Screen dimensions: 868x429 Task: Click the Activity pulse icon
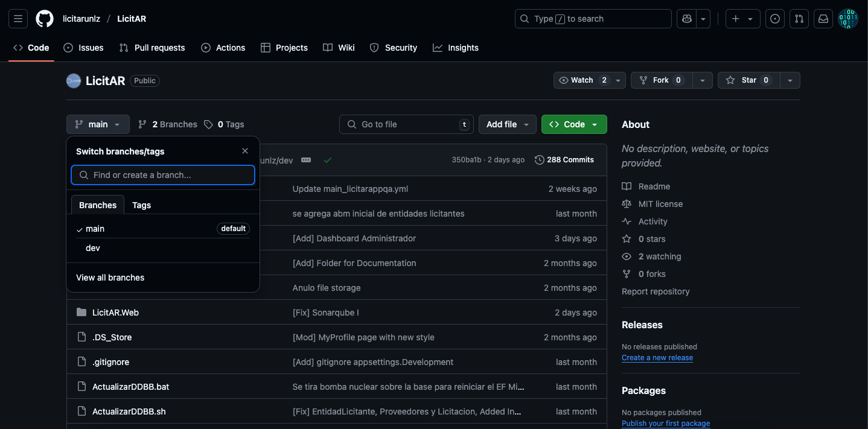pyautogui.click(x=627, y=221)
